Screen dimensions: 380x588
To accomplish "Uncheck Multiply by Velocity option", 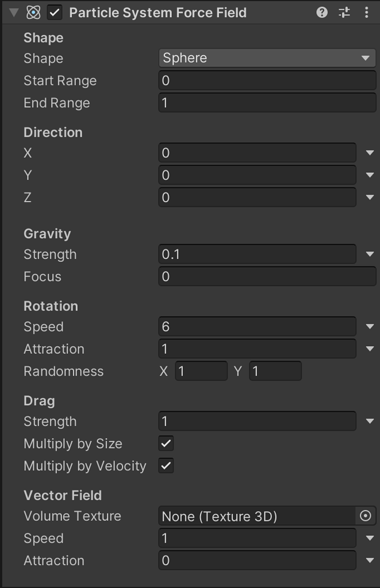I will [166, 466].
